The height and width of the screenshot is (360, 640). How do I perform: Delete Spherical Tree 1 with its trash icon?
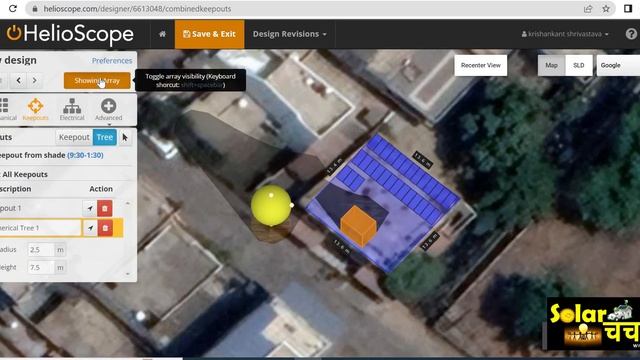click(x=105, y=228)
